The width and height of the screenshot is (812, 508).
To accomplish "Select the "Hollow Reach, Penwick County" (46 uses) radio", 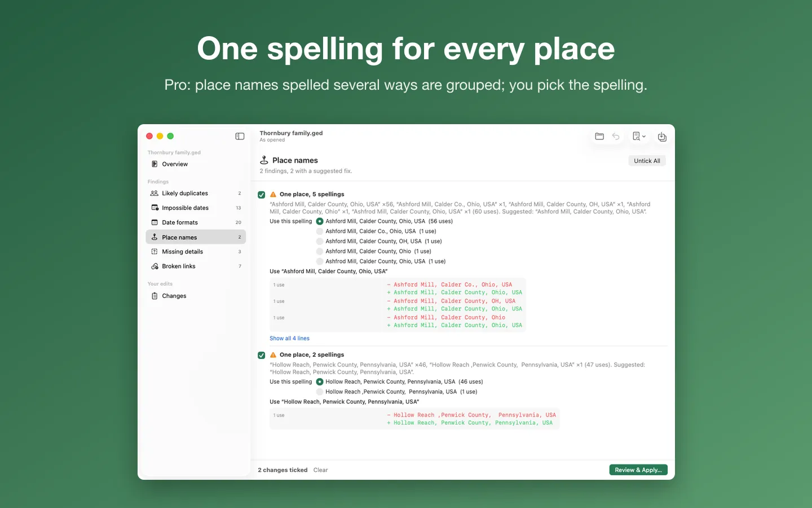I will coord(320,382).
